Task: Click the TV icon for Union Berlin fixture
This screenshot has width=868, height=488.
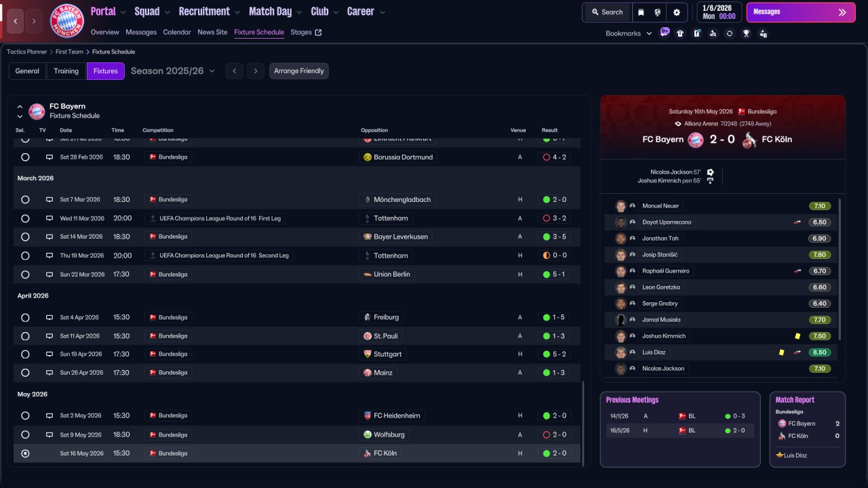Action: pyautogui.click(x=49, y=274)
